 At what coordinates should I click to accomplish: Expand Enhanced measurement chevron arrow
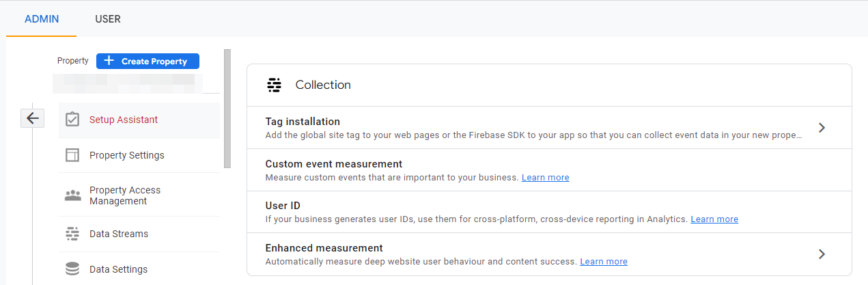point(822,254)
